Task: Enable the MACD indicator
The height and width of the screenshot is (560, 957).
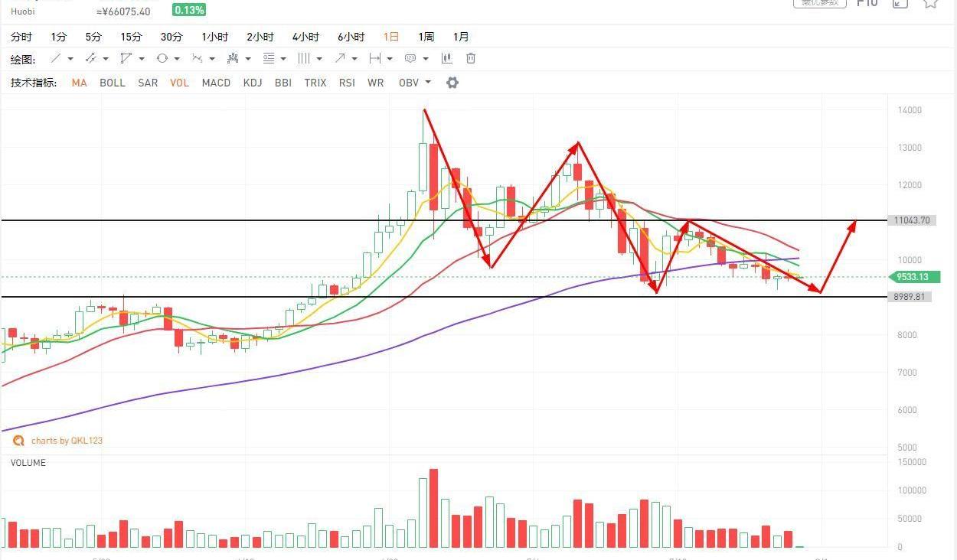Action: pyautogui.click(x=216, y=83)
